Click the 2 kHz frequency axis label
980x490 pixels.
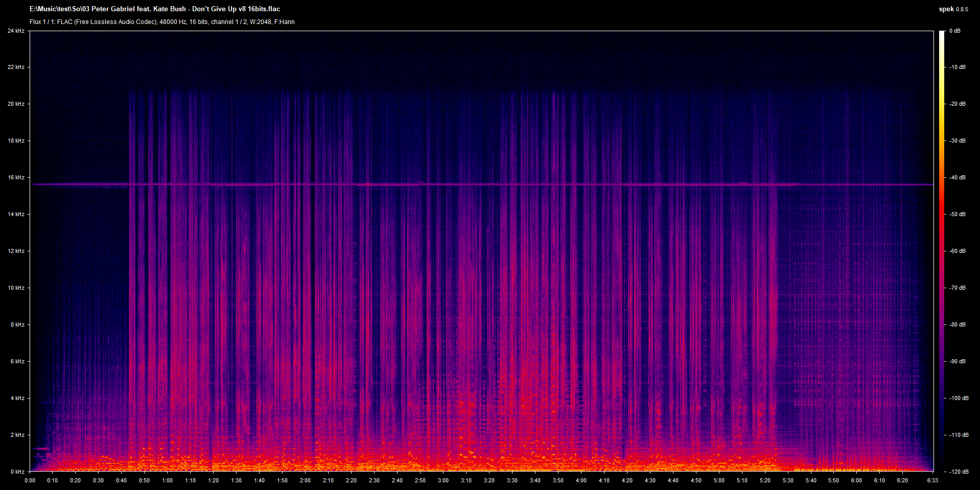[x=17, y=435]
